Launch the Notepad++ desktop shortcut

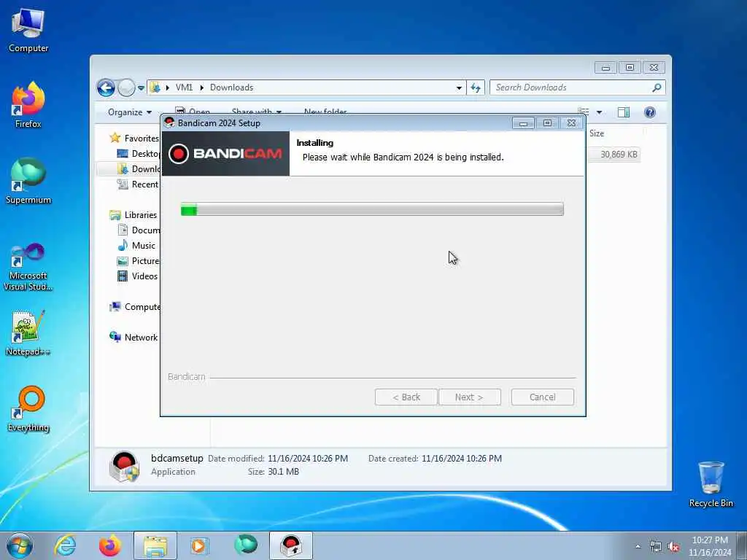click(x=28, y=333)
